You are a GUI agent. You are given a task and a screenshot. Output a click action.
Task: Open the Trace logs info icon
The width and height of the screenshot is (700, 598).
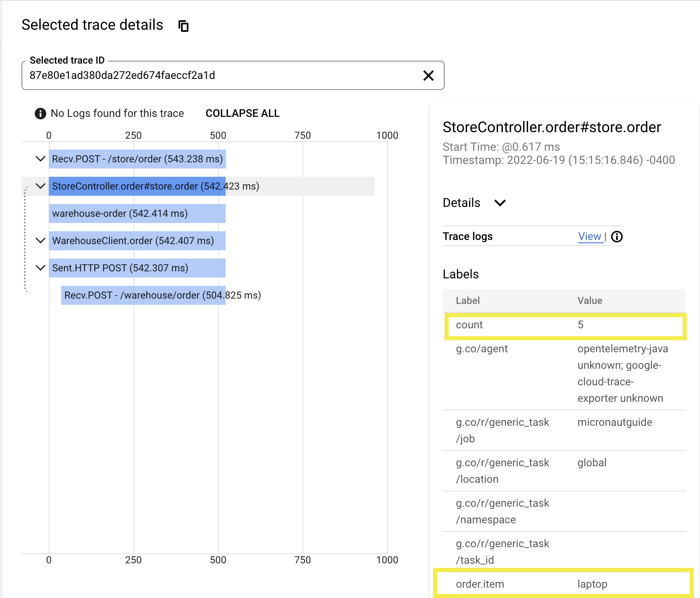(x=617, y=237)
